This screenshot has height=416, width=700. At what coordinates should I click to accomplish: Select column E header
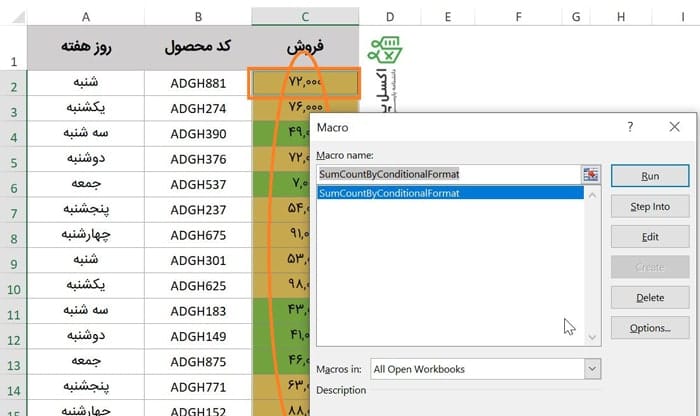click(x=448, y=17)
